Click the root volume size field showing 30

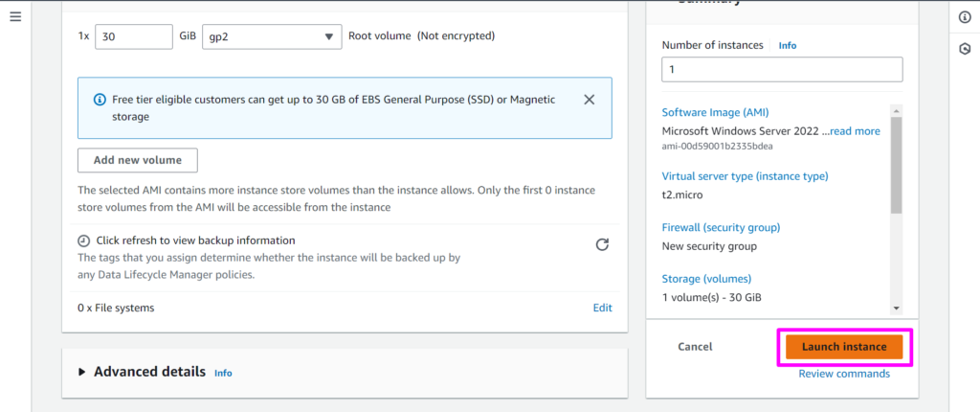pyautogui.click(x=133, y=36)
